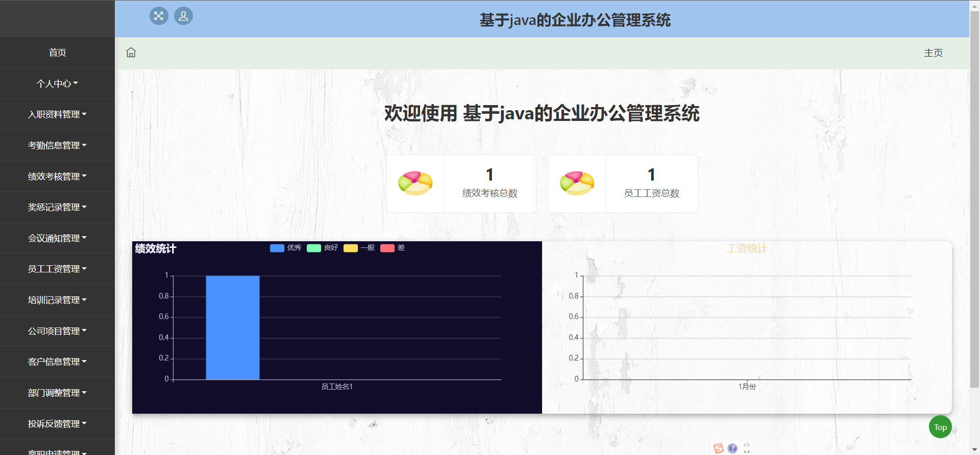Click the pie chart icon beside 员工工资总数
This screenshot has width=980, height=455.
coord(577,184)
